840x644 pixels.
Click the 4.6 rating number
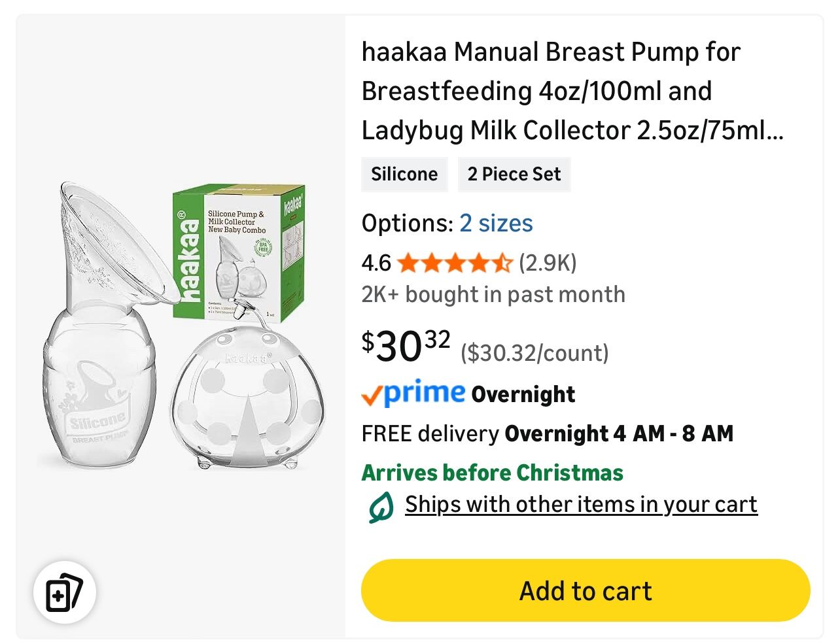click(376, 263)
